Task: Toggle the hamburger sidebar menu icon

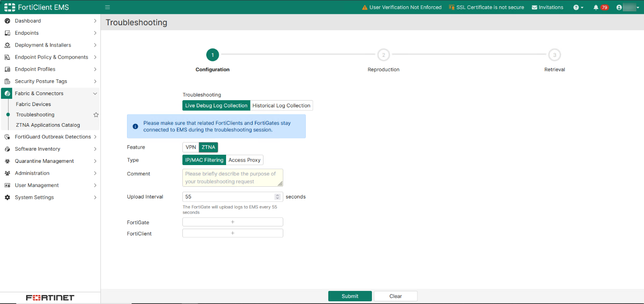Action: [108, 7]
